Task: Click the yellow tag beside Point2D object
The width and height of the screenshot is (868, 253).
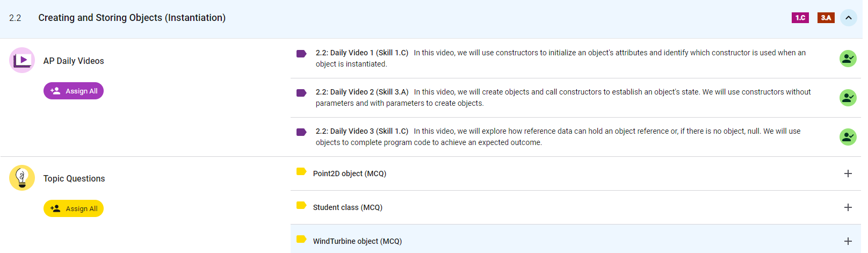Action: coord(301,172)
